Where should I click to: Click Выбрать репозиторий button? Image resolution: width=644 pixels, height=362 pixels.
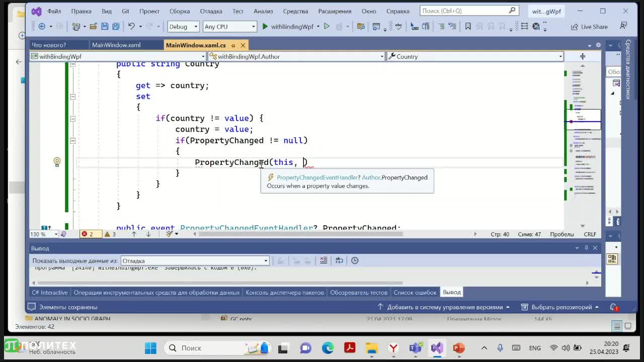pyautogui.click(x=560, y=307)
